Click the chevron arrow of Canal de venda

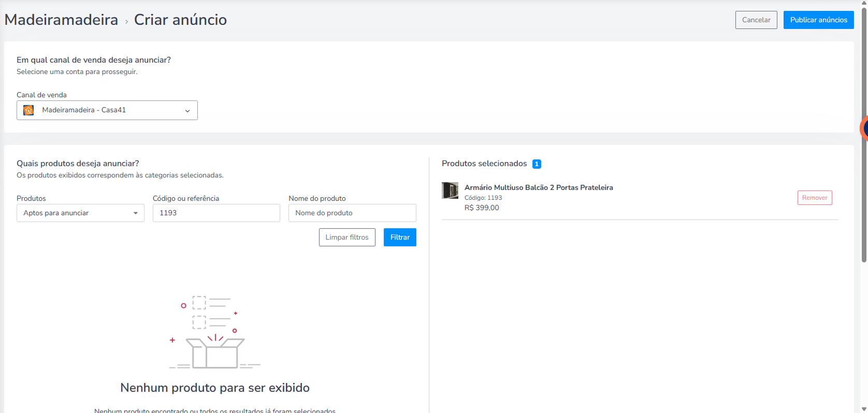pos(187,111)
